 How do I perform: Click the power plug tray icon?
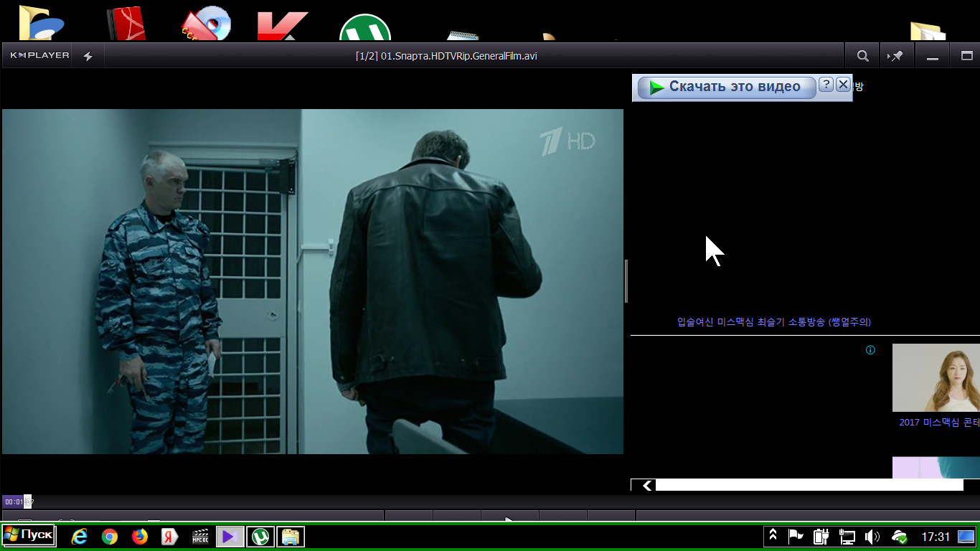click(x=821, y=536)
